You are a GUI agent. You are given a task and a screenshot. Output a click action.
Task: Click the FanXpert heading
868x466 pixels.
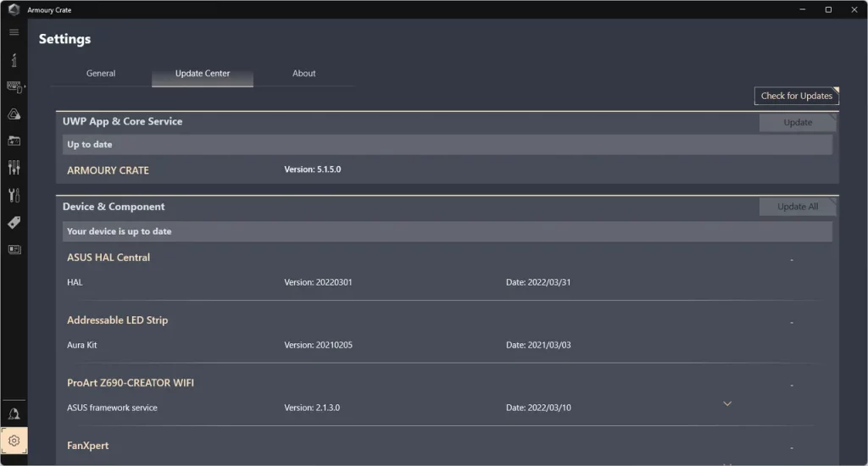pos(88,446)
